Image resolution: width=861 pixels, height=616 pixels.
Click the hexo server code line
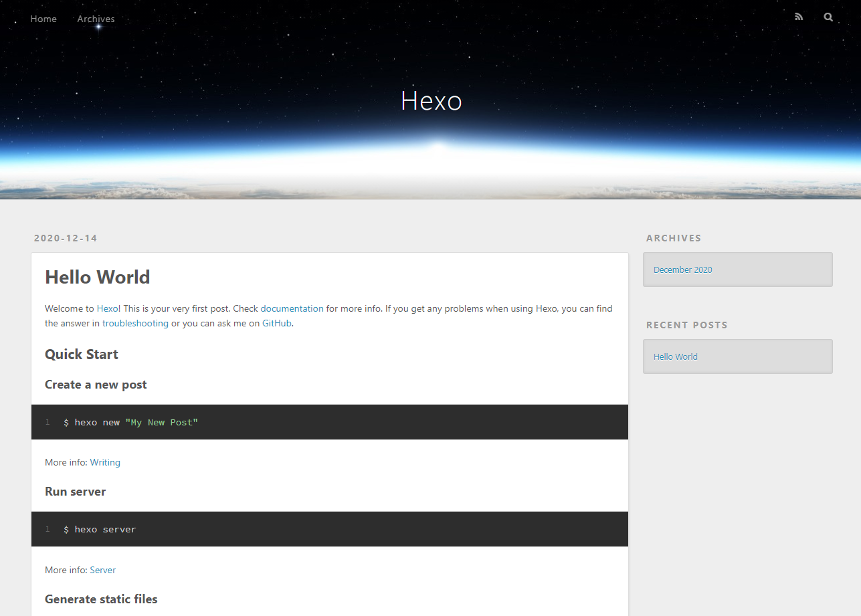pyautogui.click(x=100, y=530)
